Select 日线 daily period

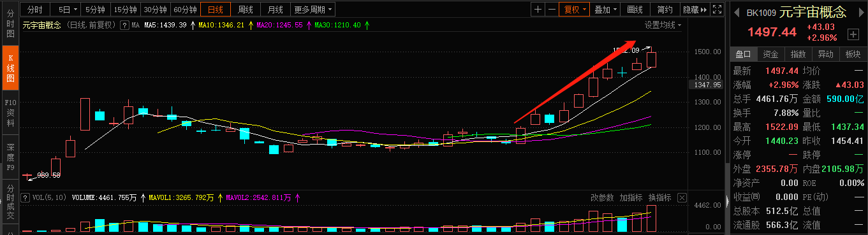click(x=216, y=10)
